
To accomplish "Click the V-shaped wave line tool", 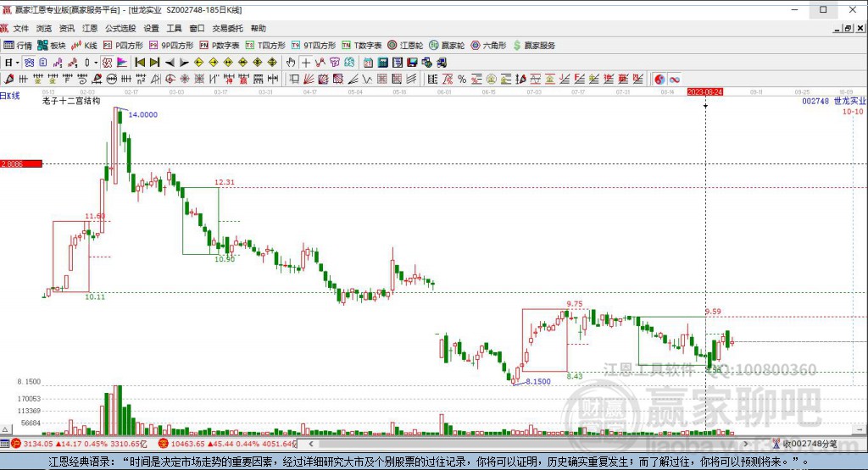I will (x=368, y=79).
